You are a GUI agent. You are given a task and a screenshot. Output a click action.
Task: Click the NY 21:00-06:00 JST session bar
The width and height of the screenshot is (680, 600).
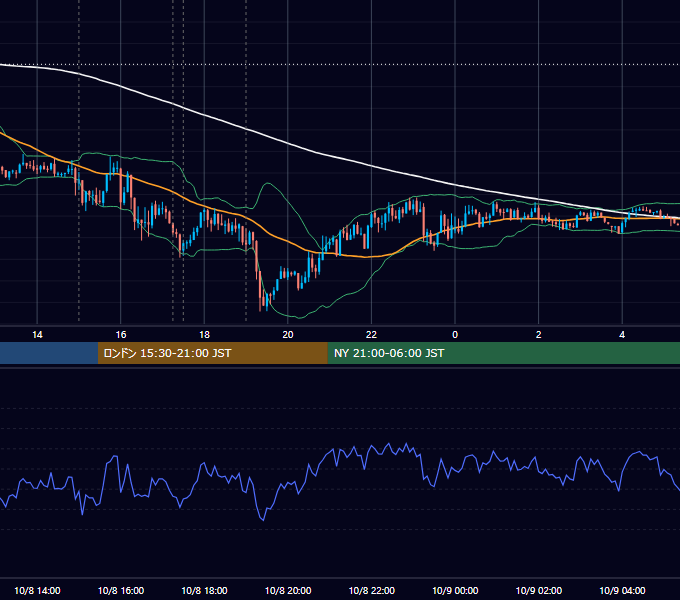503,353
